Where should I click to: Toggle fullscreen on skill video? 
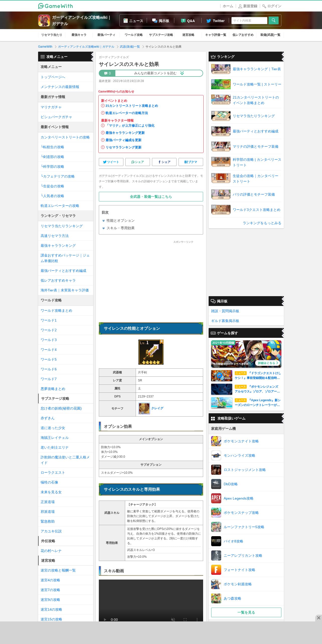[185, 619]
